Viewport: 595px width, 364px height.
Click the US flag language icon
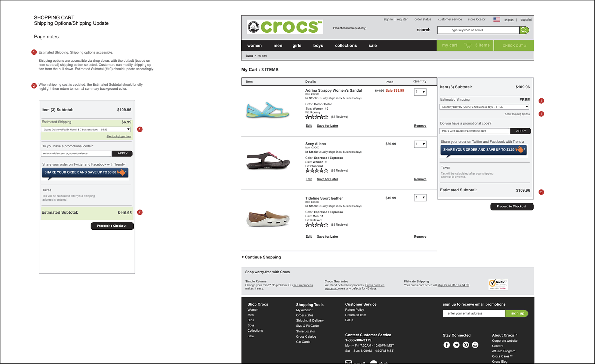[x=496, y=19]
